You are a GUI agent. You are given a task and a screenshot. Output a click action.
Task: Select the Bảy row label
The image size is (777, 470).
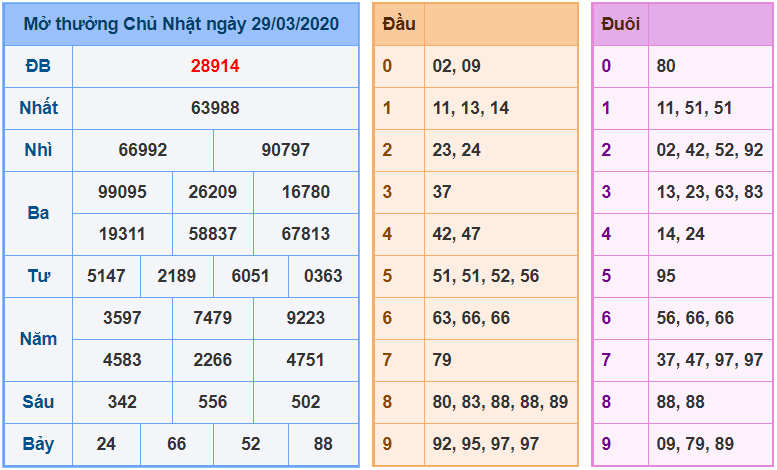[38, 443]
